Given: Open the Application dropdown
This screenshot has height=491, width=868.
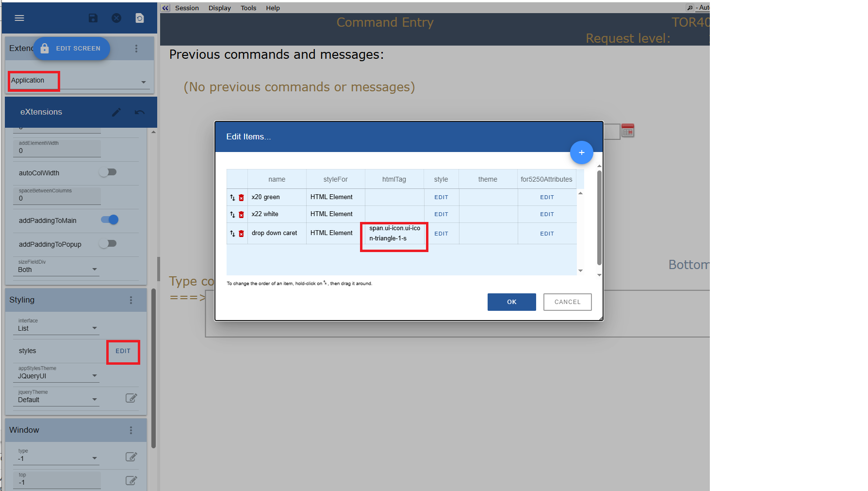Looking at the screenshot, I should (78, 81).
